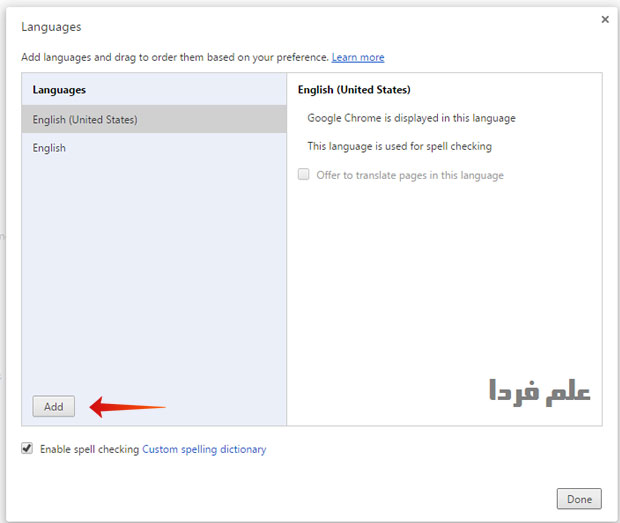Click the Persian watermark logo

click(539, 390)
